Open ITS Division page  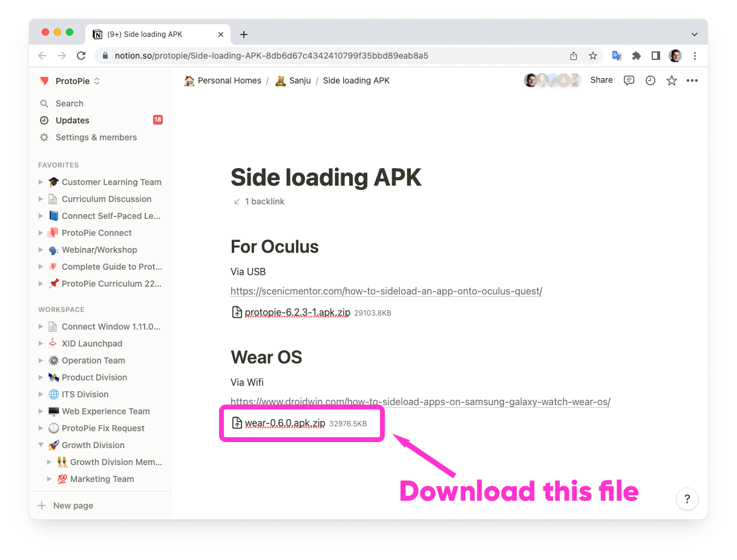(x=85, y=394)
